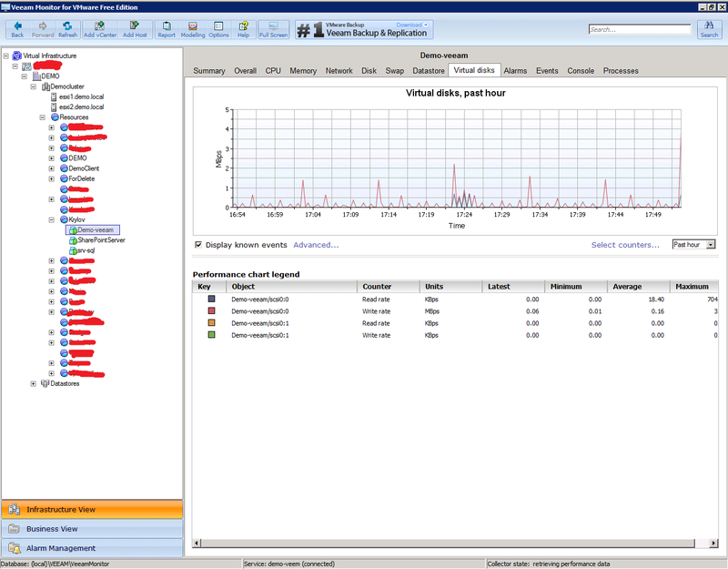Expand the ForDelete resource pool

tap(52, 178)
